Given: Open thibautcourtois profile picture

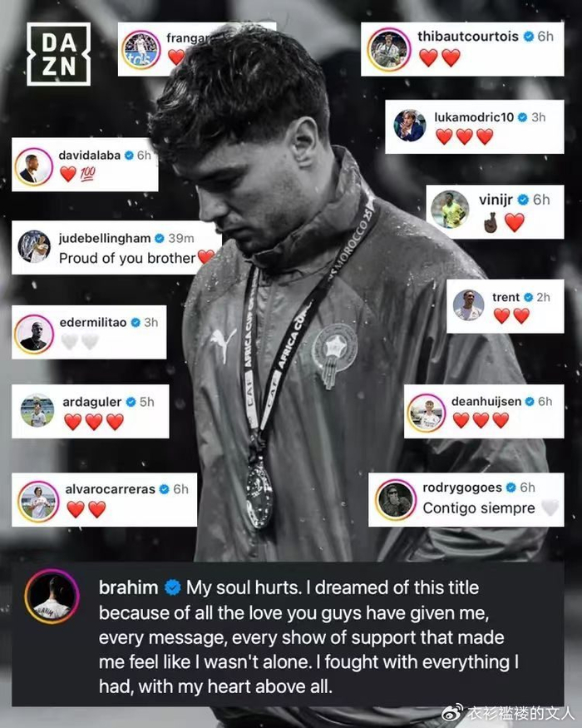Looking at the screenshot, I should click(x=389, y=49).
